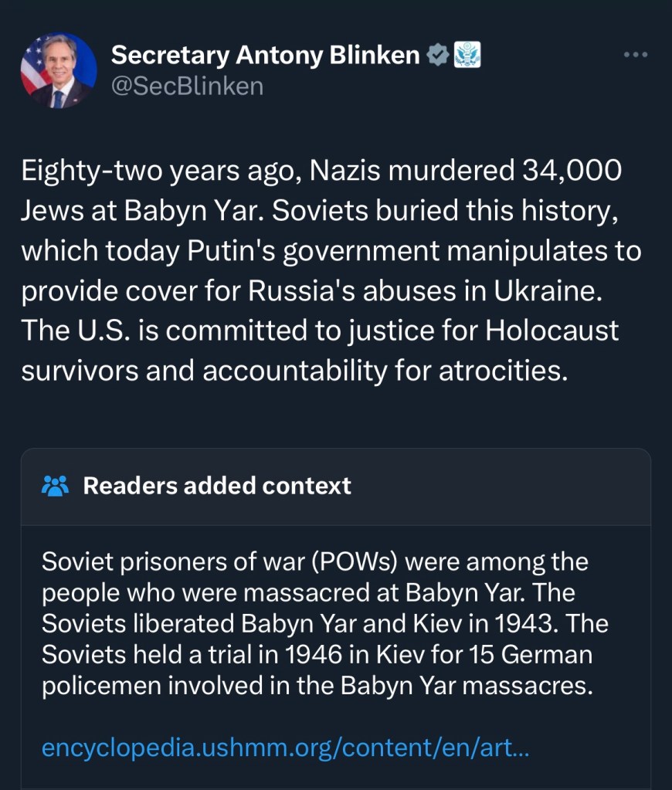Image resolution: width=672 pixels, height=790 pixels.
Task: Click the US government seal badge
Action: [x=467, y=55]
